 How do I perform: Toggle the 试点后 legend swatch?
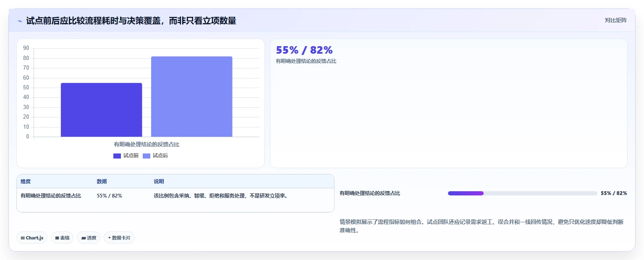pos(147,156)
